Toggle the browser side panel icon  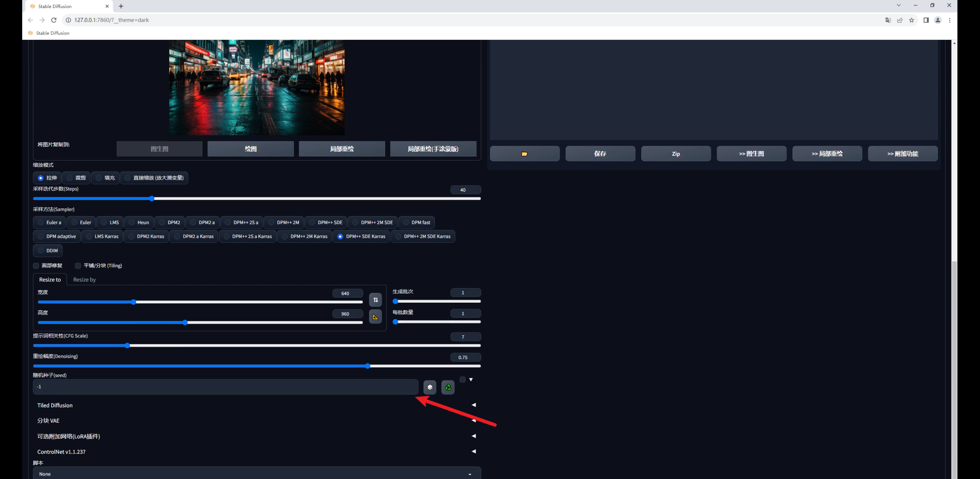pos(926,20)
